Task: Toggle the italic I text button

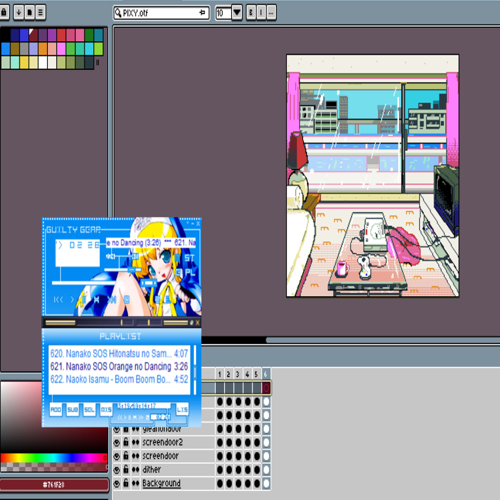Action: [261, 13]
